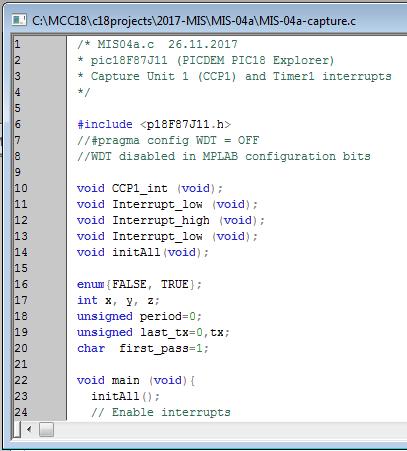Click line number 6 in the gutter
Image resolution: width=407 pixels, height=451 pixels.
pos(17,124)
